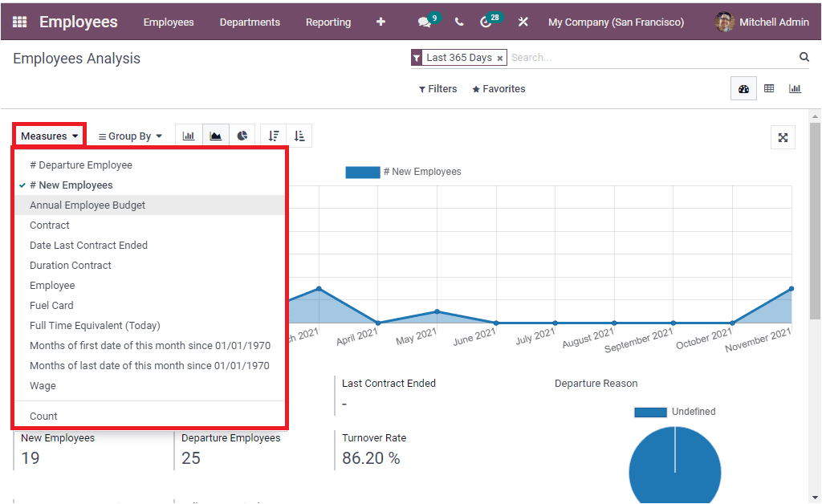Expand the Filters menu
The image size is (822, 504).
437,88
